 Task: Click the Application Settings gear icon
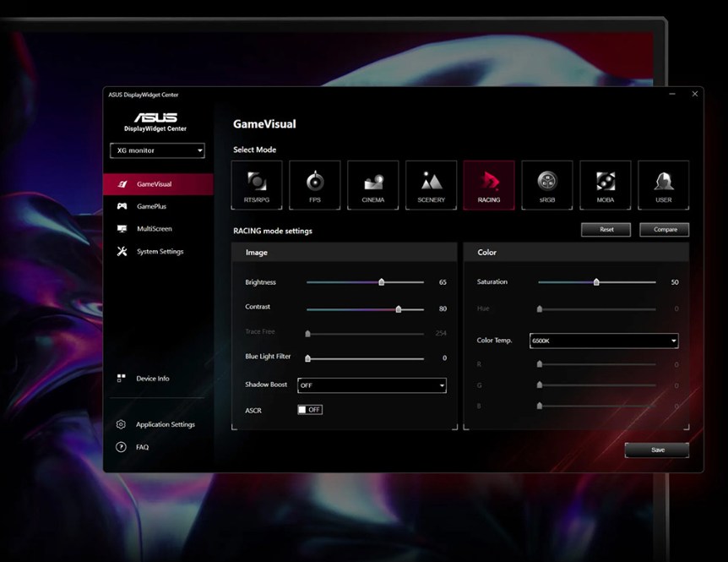point(121,424)
